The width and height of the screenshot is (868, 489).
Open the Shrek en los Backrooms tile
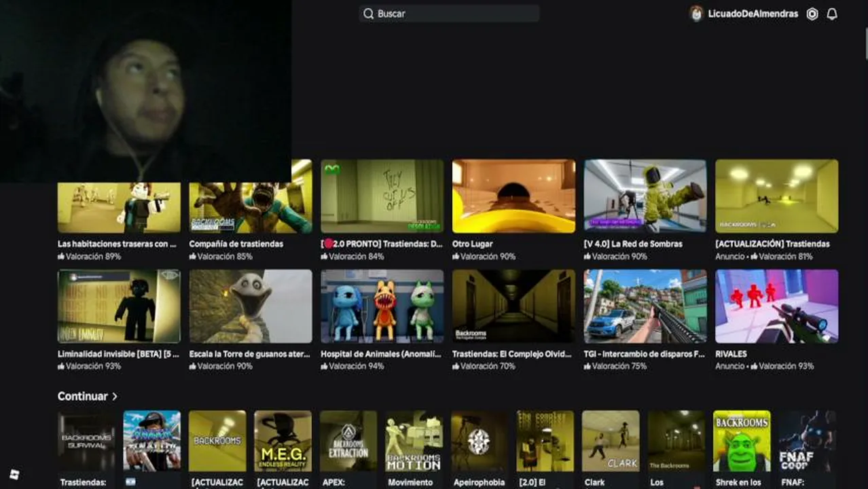point(742,441)
